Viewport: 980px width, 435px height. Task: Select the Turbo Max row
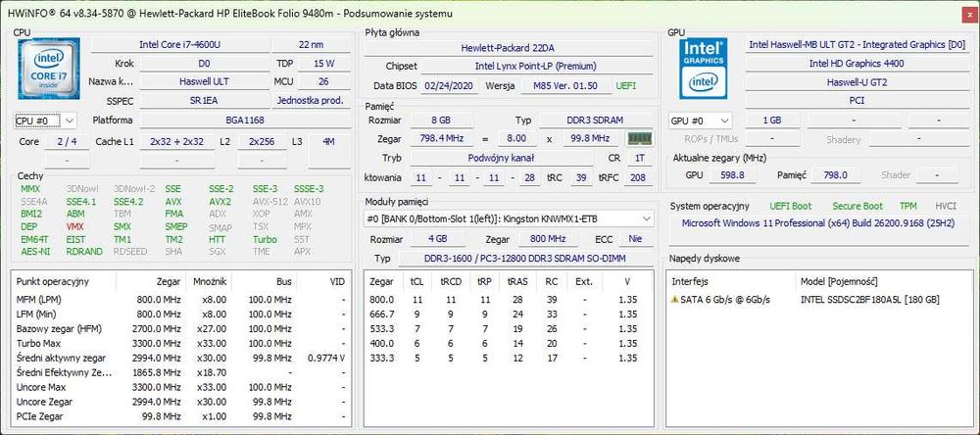click(180, 343)
